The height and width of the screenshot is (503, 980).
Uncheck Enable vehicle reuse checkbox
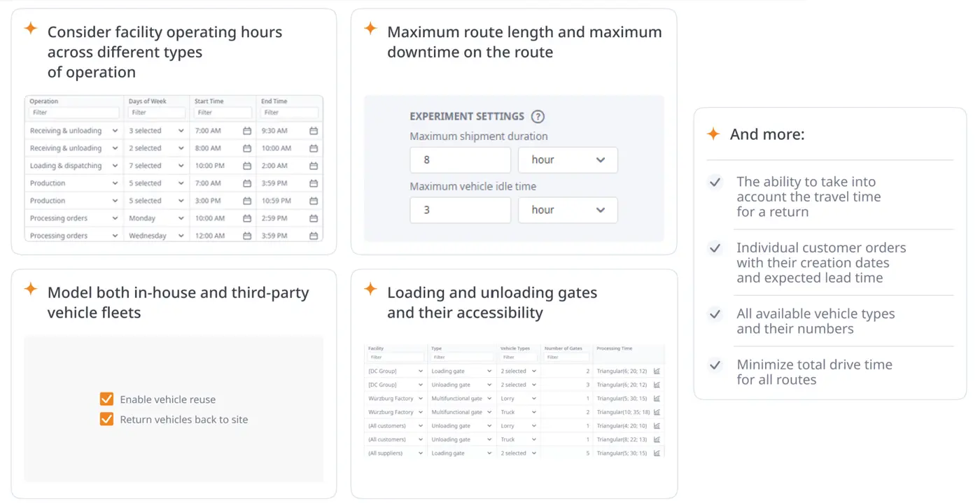[x=106, y=399]
